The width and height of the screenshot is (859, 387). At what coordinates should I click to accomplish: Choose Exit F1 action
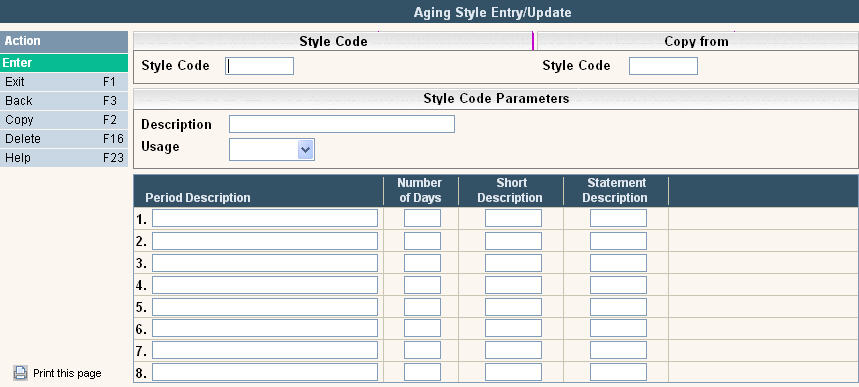point(64,82)
